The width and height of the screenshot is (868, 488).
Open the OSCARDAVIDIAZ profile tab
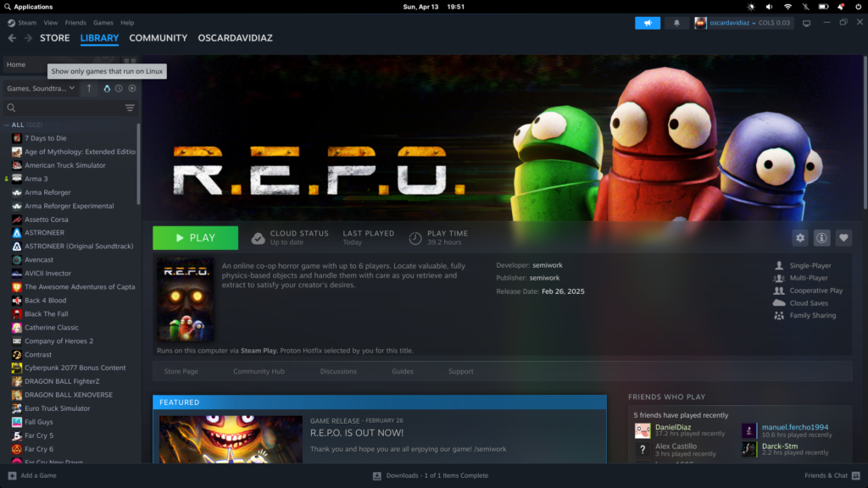pyautogui.click(x=236, y=38)
